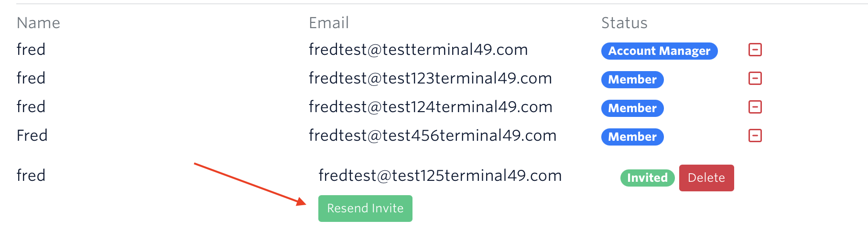Screen dimensions: 868x230
Task: Click the Resend Invite button
Action: click(365, 209)
